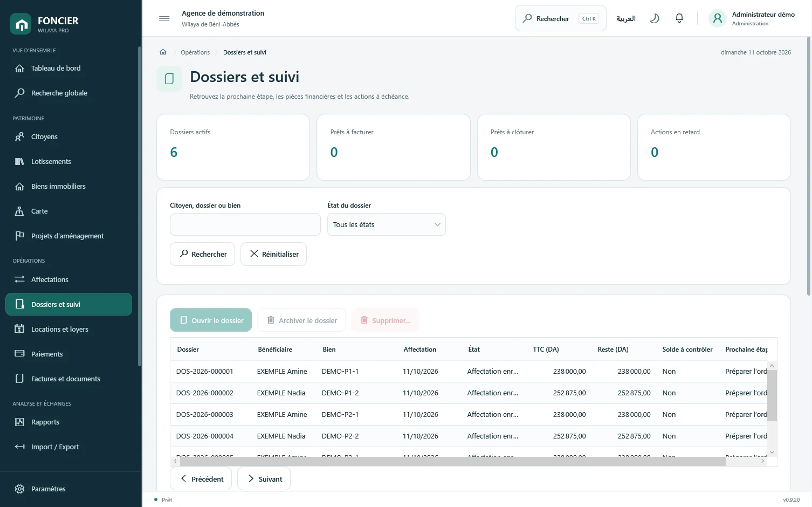
Task: Go to Opérations breadcrumb
Action: click(195, 52)
